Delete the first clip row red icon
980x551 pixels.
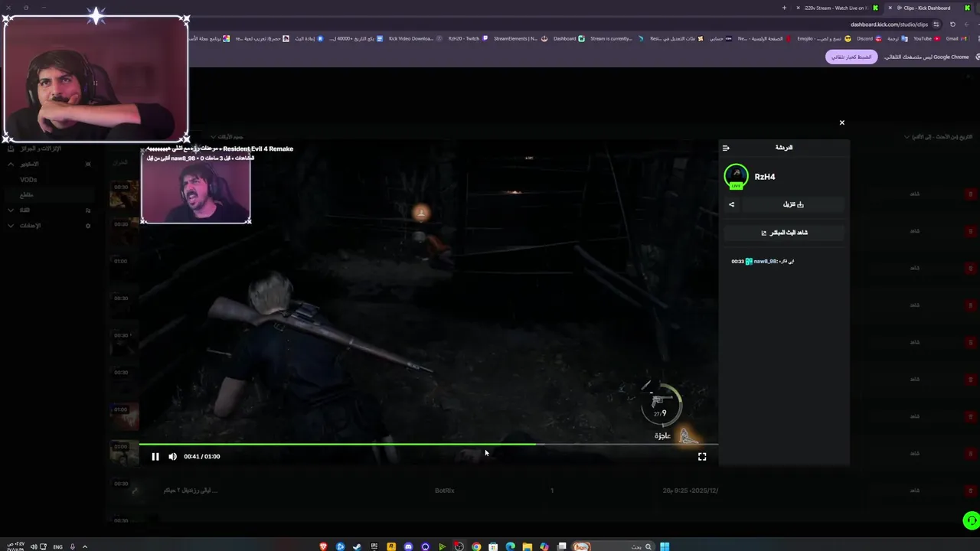pos(971,194)
